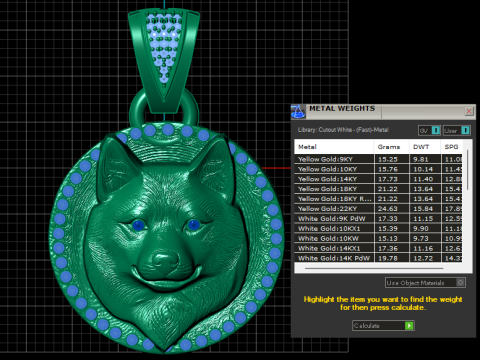This screenshot has height=360, width=480.
Task: Click the metal list vertical scrollbar
Action: click(468, 170)
